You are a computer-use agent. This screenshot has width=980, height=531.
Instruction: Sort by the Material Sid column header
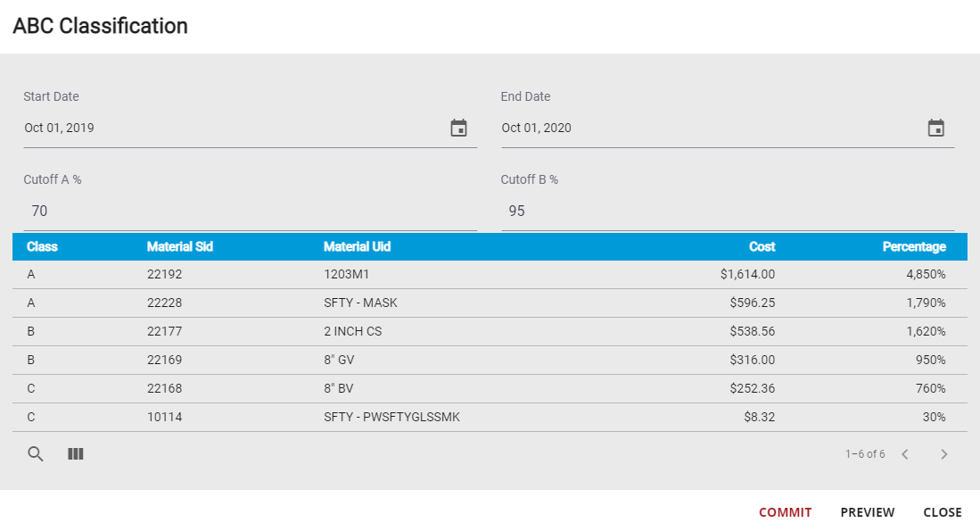coord(179,246)
